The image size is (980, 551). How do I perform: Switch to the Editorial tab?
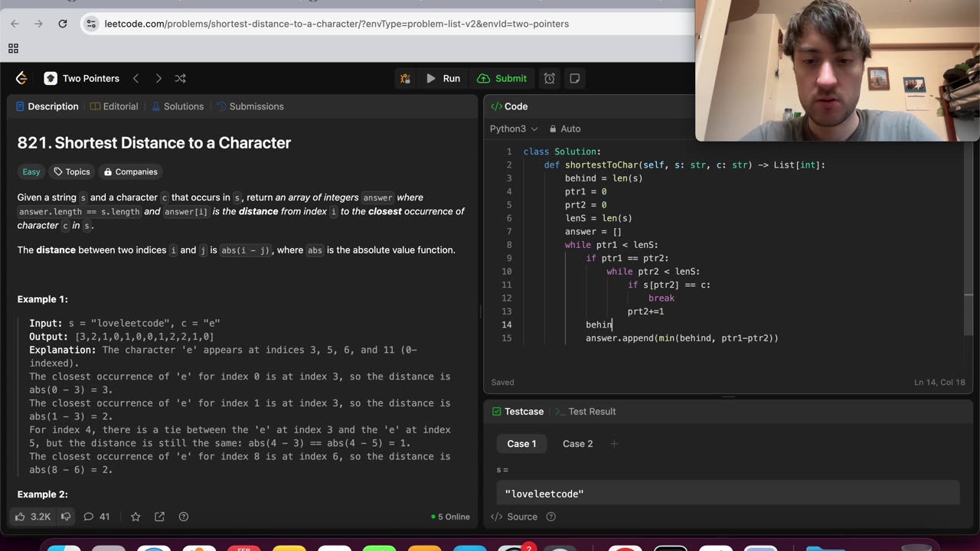(114, 106)
